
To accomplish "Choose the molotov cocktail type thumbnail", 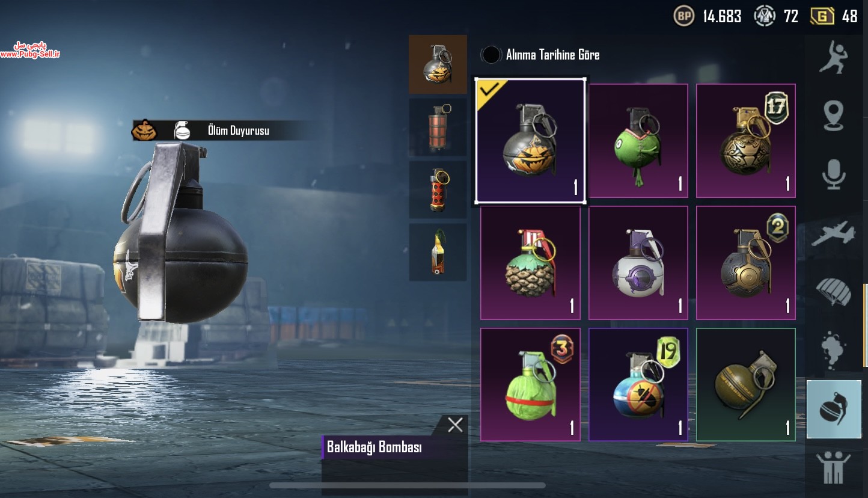I will (438, 252).
